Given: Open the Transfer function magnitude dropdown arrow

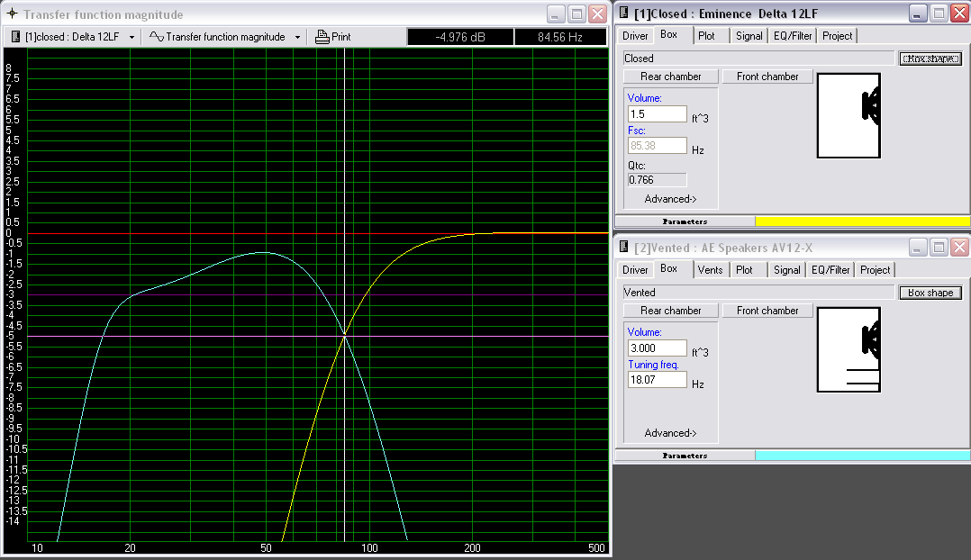Looking at the screenshot, I should pyautogui.click(x=297, y=37).
